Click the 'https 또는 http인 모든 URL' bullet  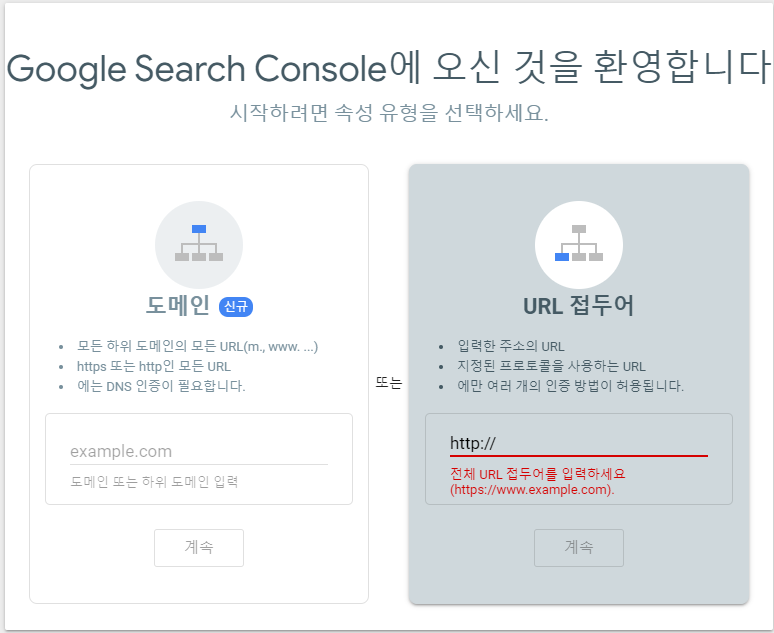pos(154,366)
